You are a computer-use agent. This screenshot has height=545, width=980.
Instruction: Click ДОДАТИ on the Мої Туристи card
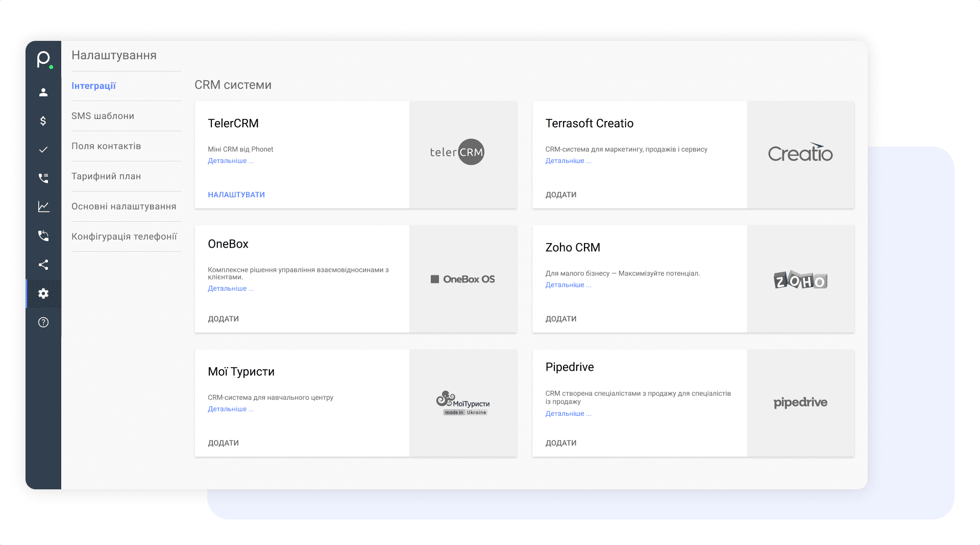224,443
